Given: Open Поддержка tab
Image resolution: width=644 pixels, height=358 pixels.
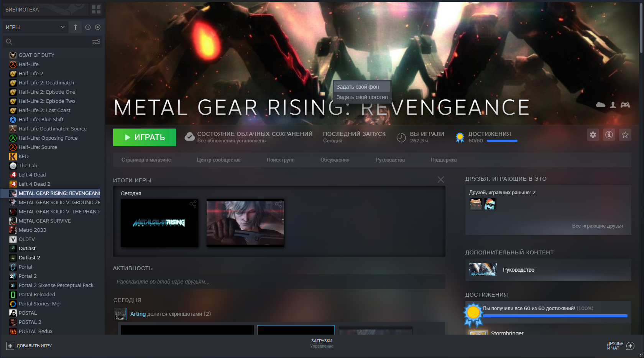Looking at the screenshot, I should coord(444,160).
